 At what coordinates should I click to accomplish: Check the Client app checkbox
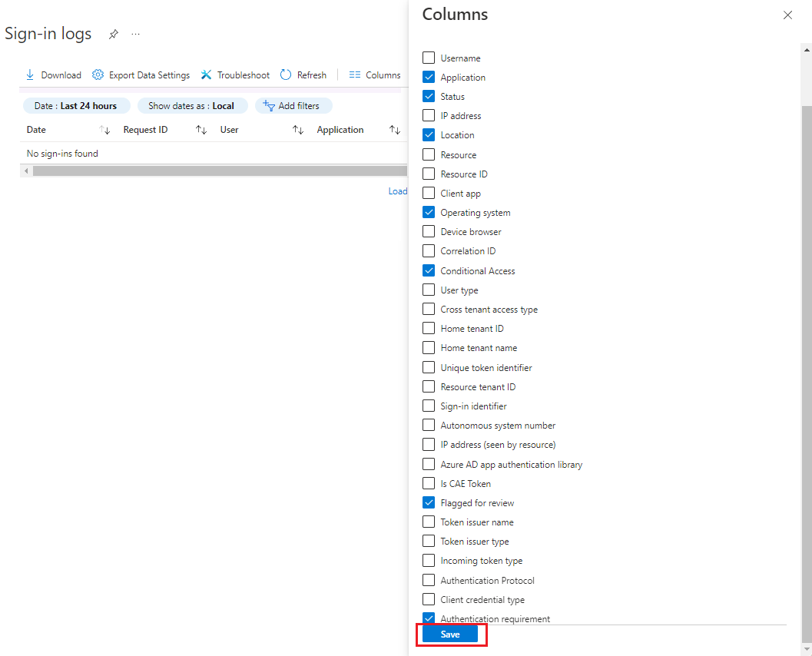[x=429, y=193]
